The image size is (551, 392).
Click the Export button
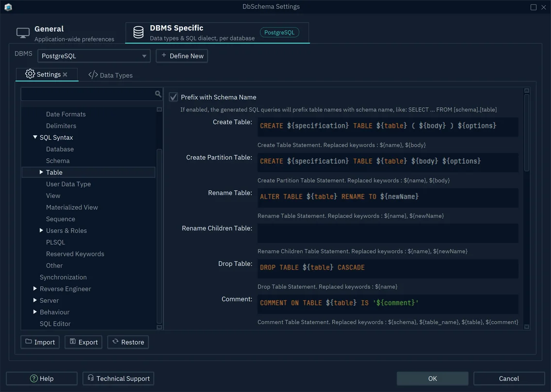coord(83,342)
